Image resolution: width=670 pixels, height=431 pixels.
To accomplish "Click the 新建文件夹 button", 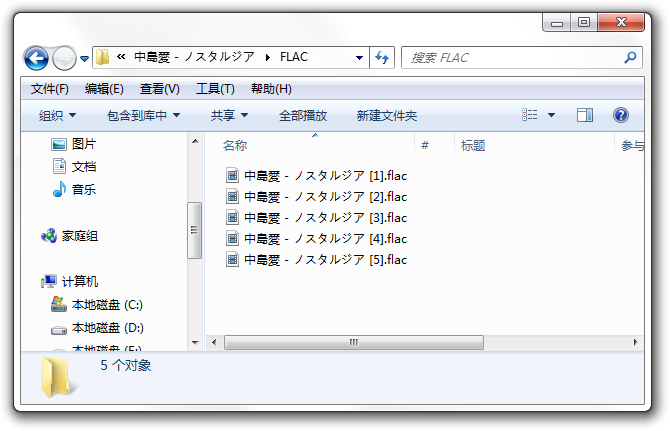I will (387, 116).
